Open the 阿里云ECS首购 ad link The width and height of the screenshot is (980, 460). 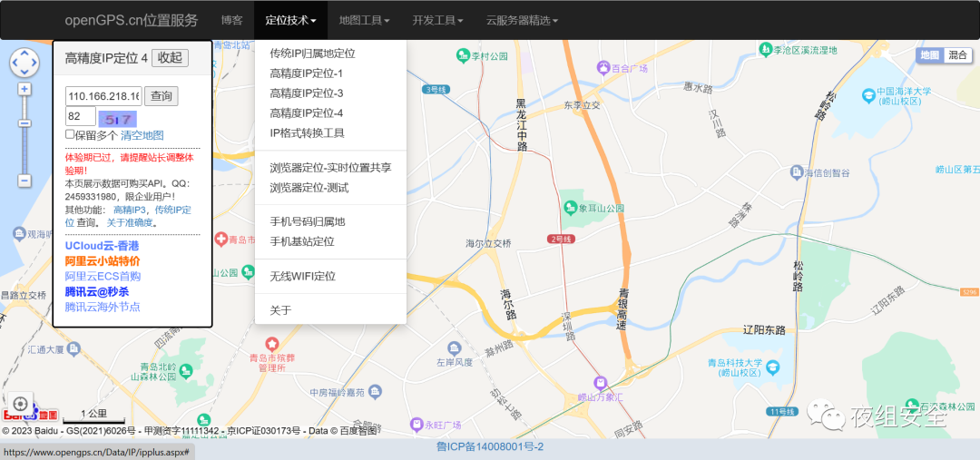103,276
